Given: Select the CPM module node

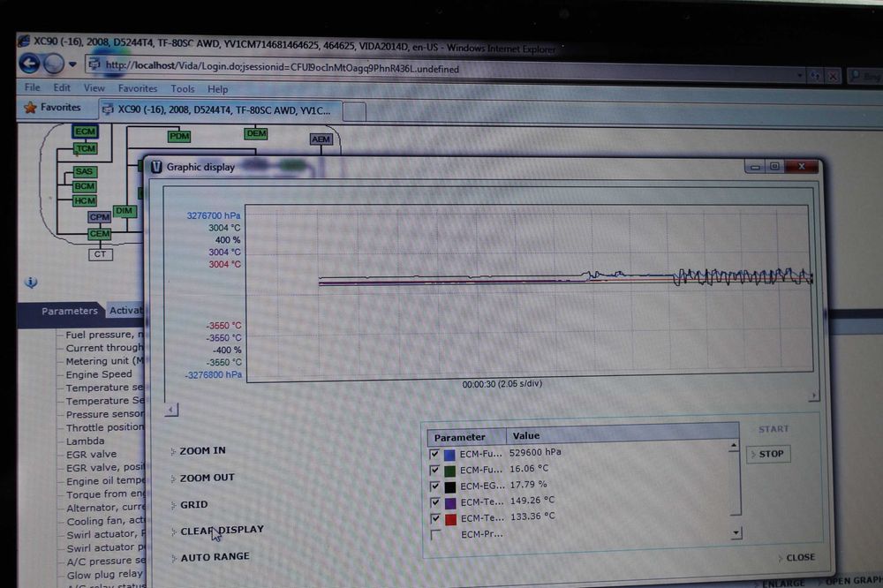Looking at the screenshot, I should click(x=99, y=217).
